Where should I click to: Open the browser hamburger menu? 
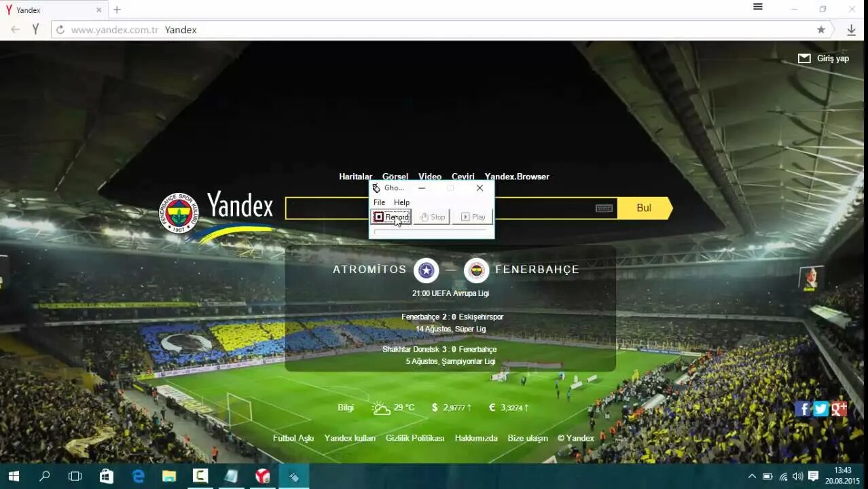click(x=758, y=7)
